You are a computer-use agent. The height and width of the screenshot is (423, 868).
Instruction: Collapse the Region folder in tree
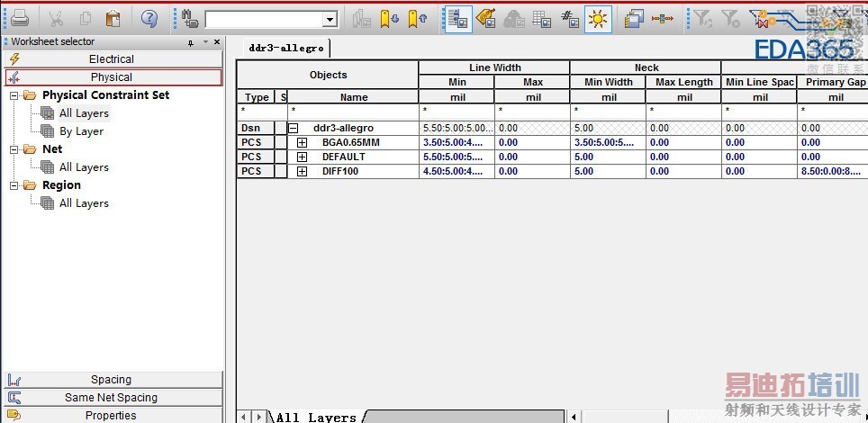point(14,185)
